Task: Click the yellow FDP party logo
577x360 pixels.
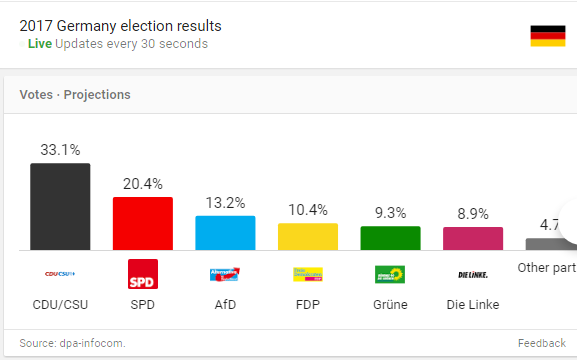Action: pyautogui.click(x=308, y=274)
